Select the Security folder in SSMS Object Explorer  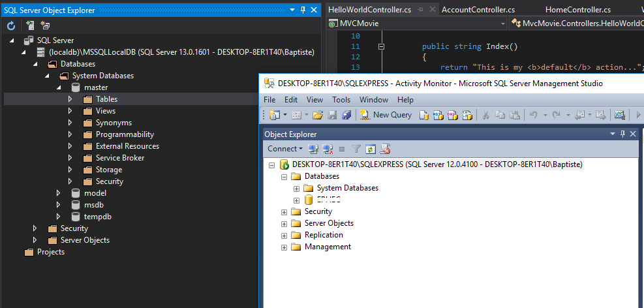(x=318, y=211)
